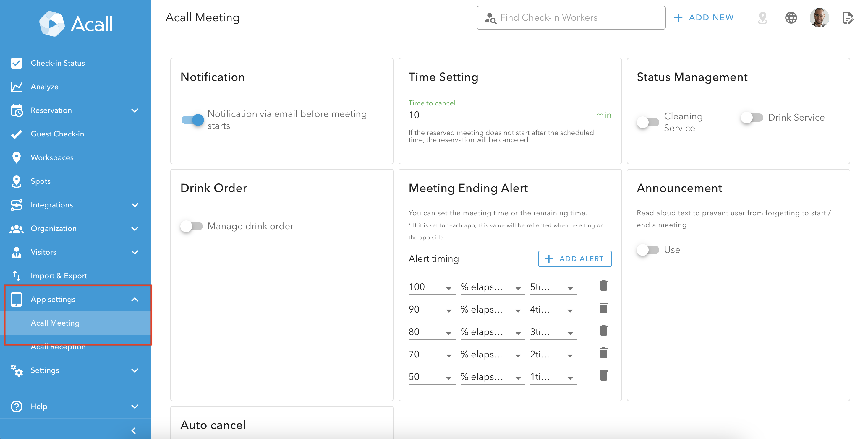Open % elapsed dropdown in row 70

point(493,355)
